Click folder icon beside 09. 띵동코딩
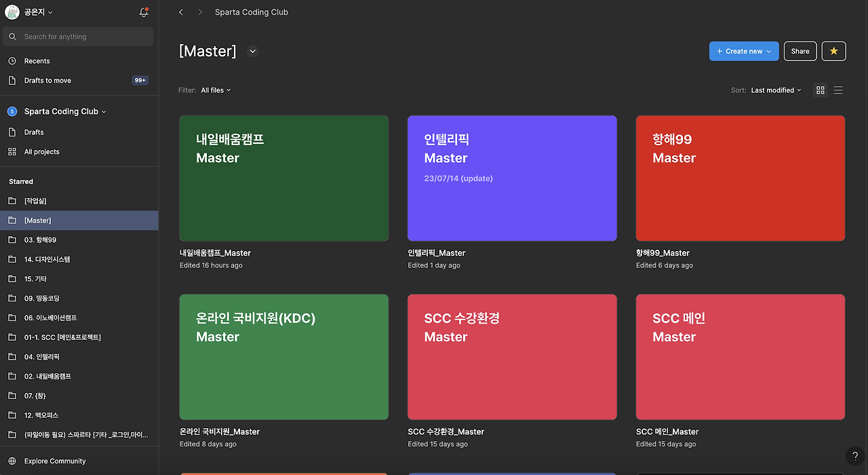 coord(12,299)
